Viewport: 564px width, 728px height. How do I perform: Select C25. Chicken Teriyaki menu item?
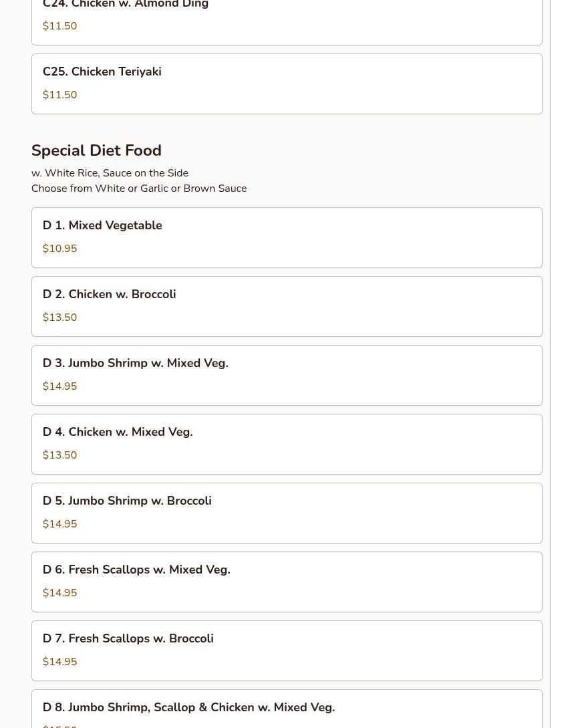pyautogui.click(x=102, y=72)
